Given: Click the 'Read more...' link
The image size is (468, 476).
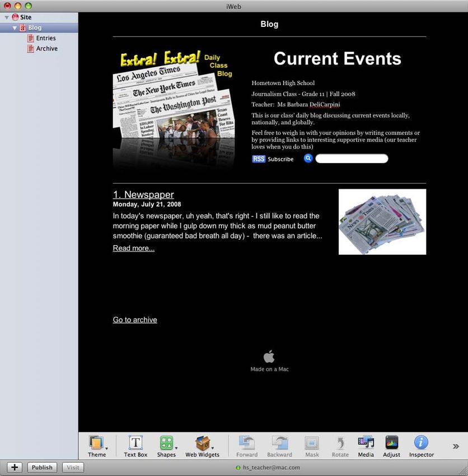Looking at the screenshot, I should 134,248.
